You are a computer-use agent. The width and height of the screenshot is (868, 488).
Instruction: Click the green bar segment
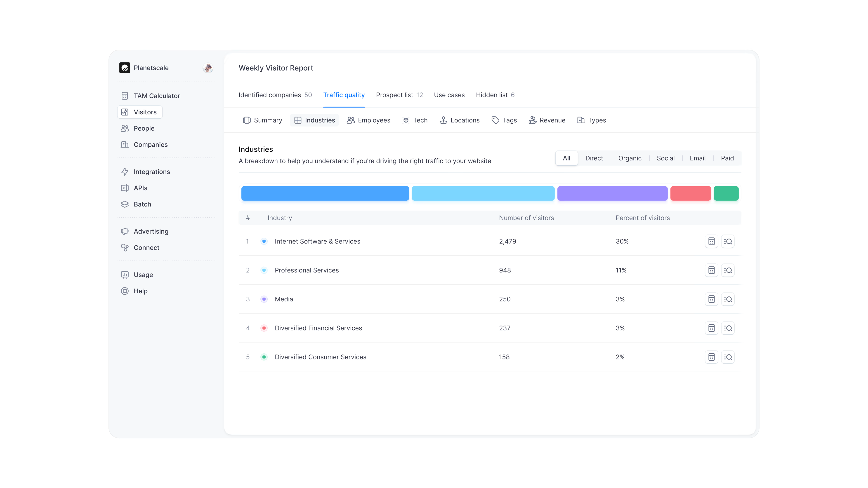726,193
